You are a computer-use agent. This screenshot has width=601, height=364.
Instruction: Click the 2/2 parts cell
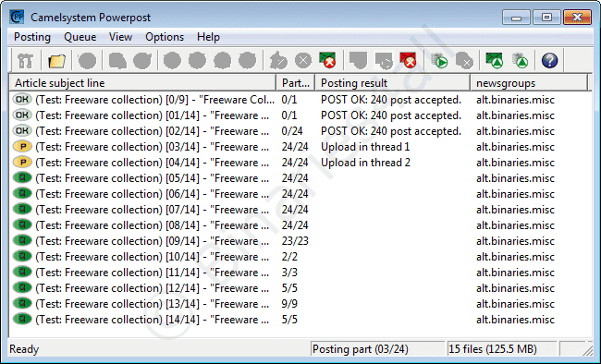point(289,257)
